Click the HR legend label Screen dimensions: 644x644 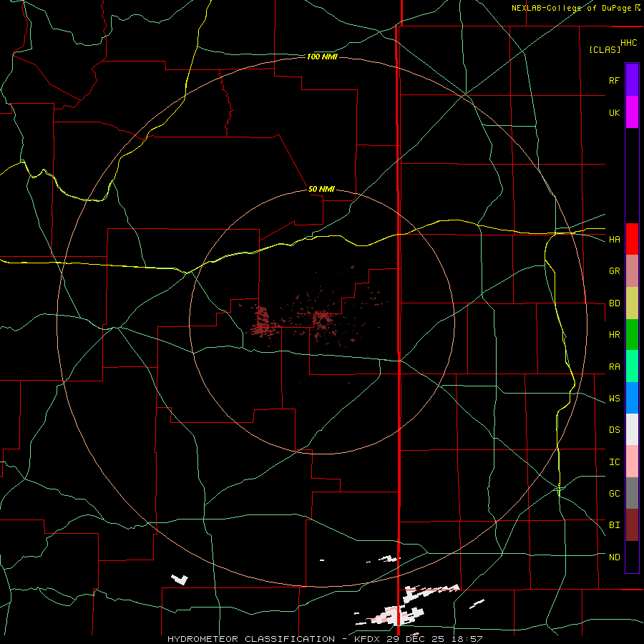pyautogui.click(x=614, y=335)
